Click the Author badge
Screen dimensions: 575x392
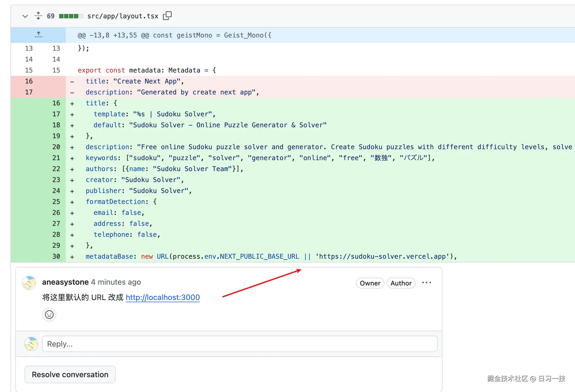401,283
